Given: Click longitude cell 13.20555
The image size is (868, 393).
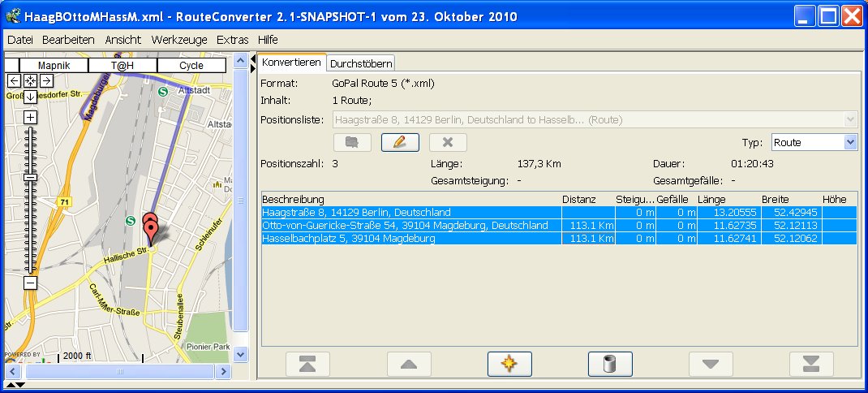Looking at the screenshot, I should pos(729,212).
